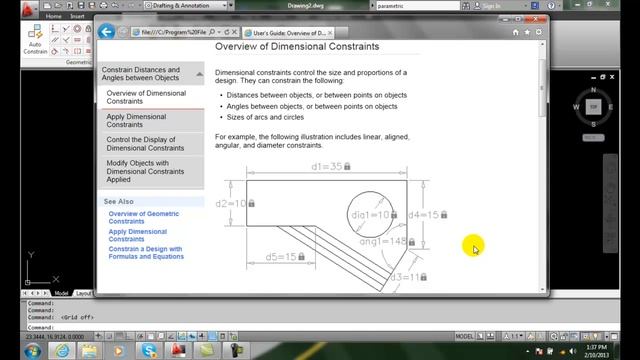Image resolution: width=640 pixels, height=360 pixels.
Task: Open Apply Dimensional Constraints sidebar item
Action: (151, 121)
